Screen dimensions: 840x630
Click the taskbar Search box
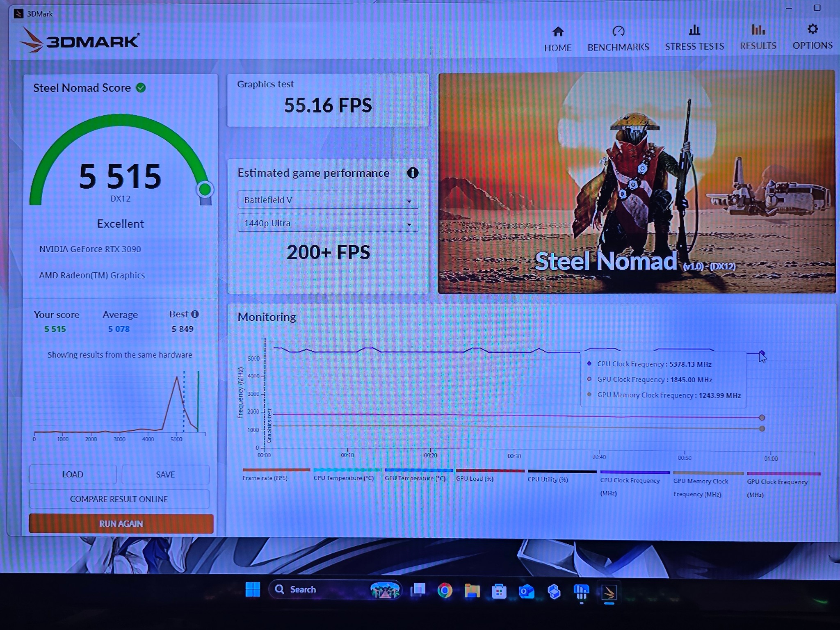click(335, 590)
